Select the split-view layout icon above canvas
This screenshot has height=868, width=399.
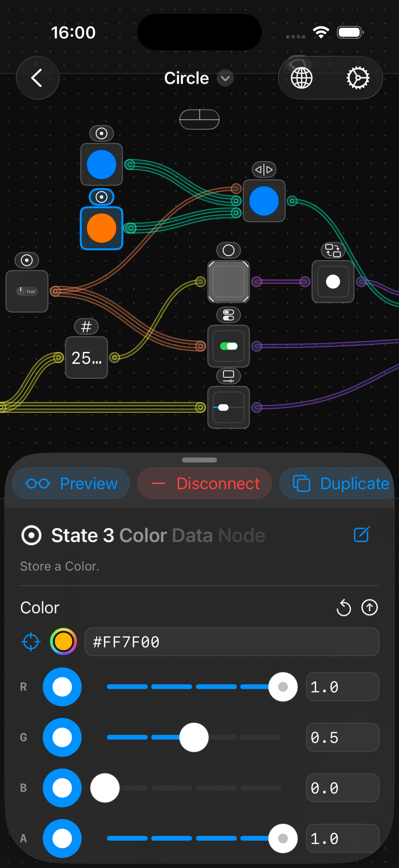coord(199,119)
